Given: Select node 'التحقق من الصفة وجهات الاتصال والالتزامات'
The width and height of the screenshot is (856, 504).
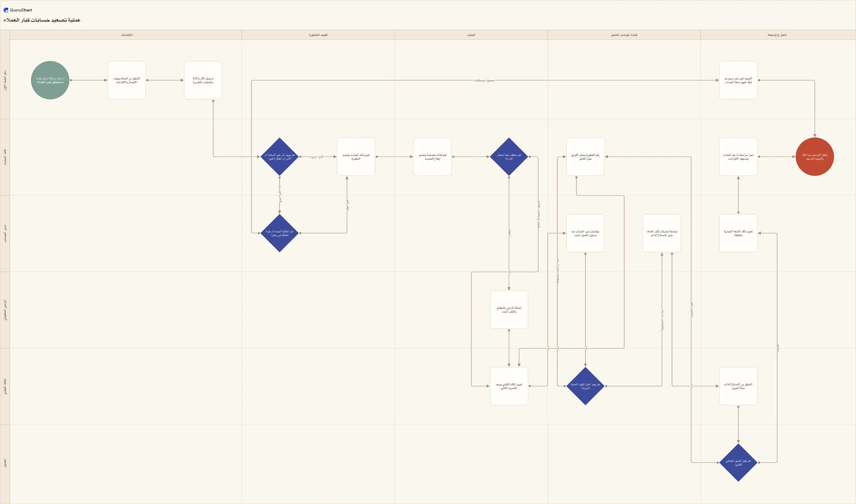Looking at the screenshot, I should [127, 80].
